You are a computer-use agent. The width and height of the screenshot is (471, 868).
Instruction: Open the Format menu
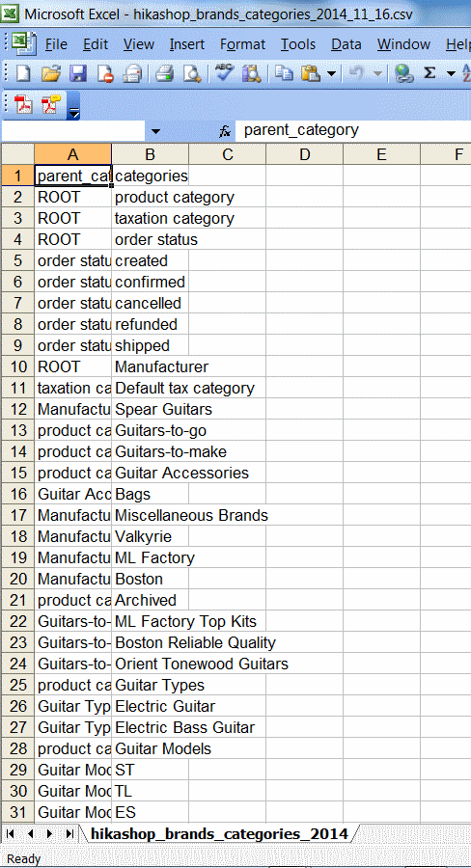[242, 44]
